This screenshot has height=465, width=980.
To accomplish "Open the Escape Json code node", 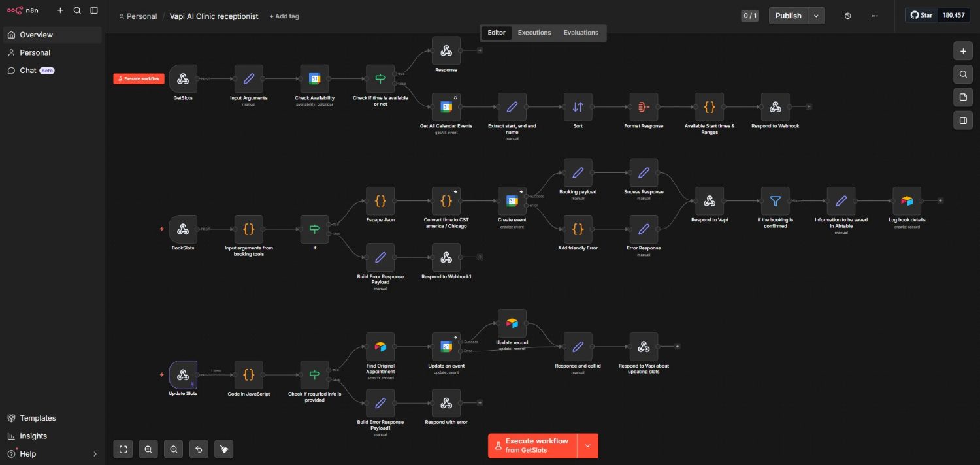I will coord(380,201).
